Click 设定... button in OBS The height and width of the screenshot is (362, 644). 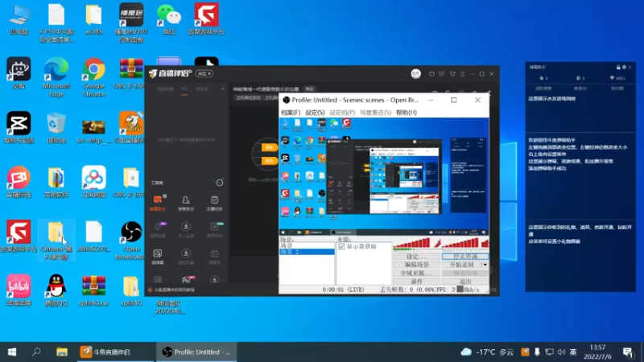[416, 256]
